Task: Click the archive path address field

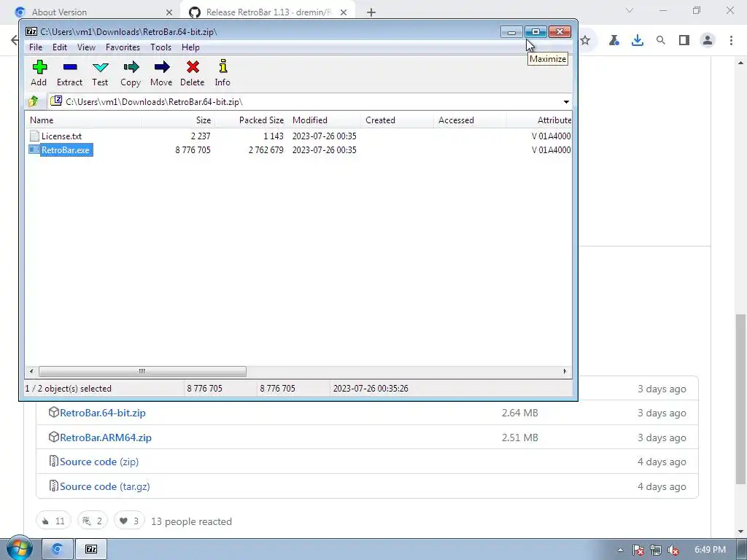Action: [x=305, y=102]
